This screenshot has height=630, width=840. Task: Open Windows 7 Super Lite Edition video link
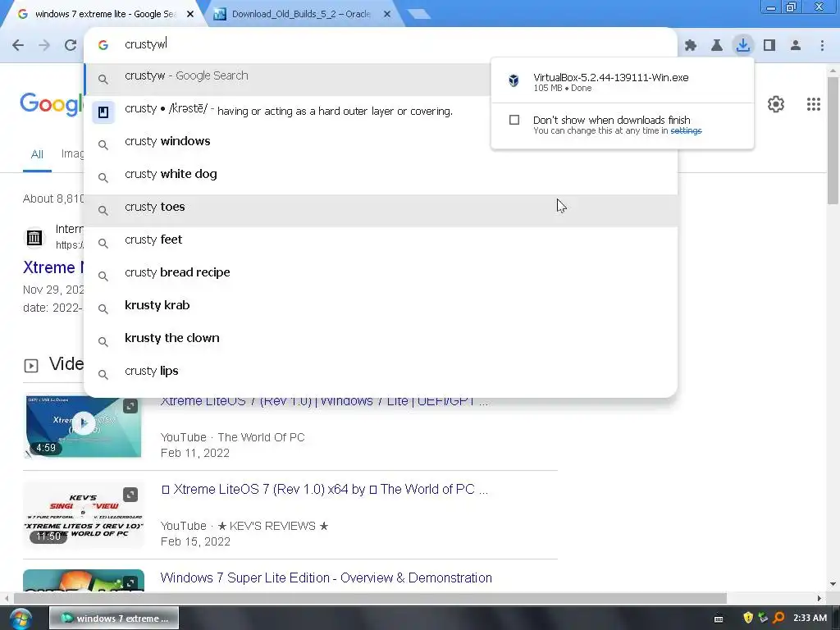pos(326,577)
